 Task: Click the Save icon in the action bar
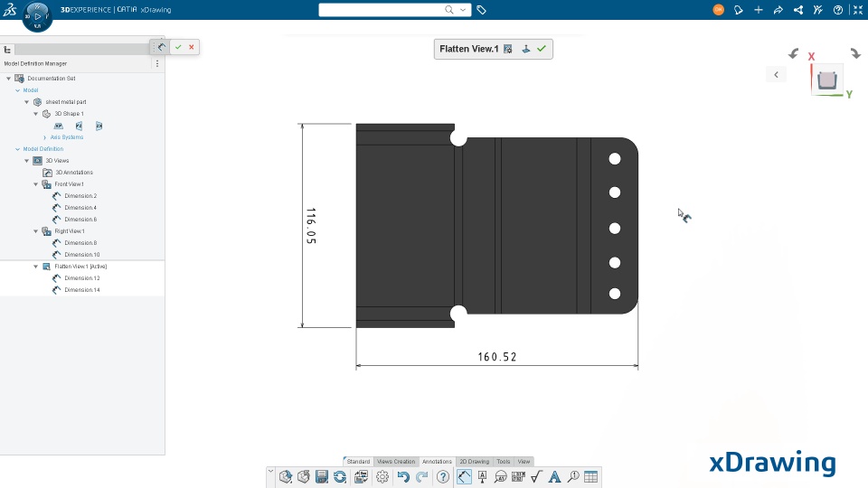click(x=322, y=476)
